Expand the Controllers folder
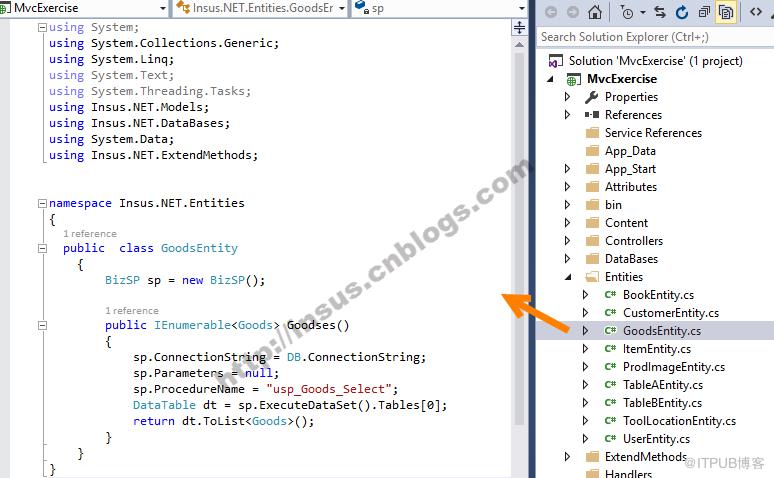This screenshot has height=478, width=774. tap(568, 240)
